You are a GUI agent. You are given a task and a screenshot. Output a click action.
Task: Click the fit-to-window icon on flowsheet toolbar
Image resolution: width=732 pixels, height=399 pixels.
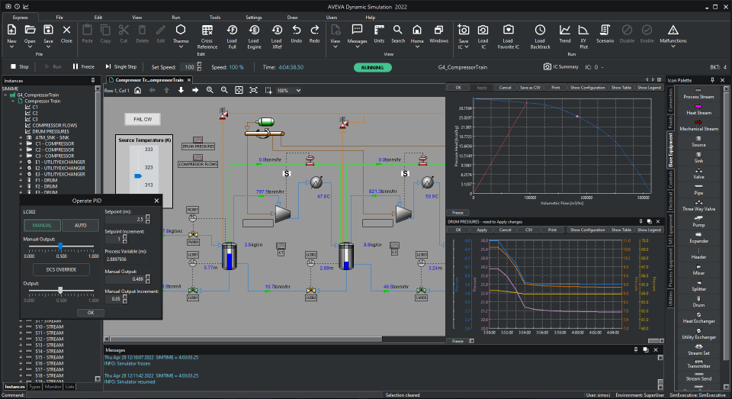(x=239, y=90)
